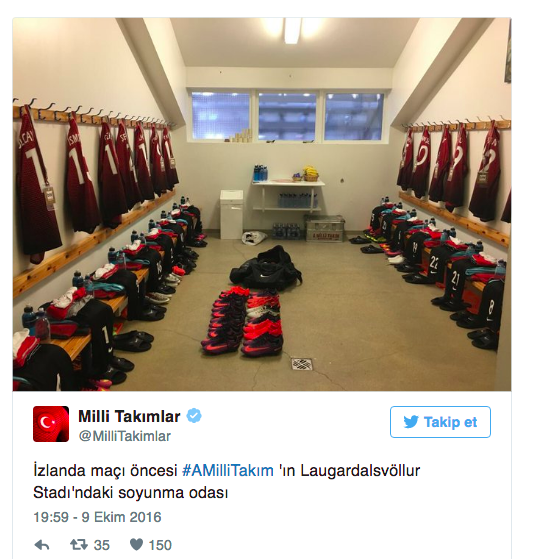
Task: Click the @MilliTakimlar handle
Action: point(125,436)
